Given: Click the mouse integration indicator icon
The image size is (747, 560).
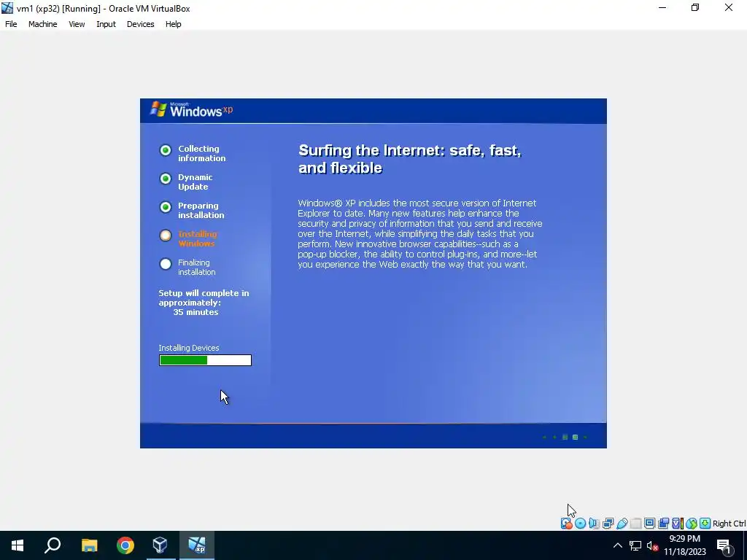Looking at the screenshot, I should tap(692, 524).
